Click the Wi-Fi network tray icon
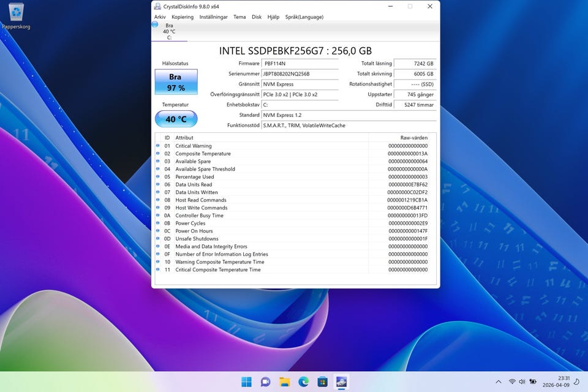This screenshot has height=392, width=588. click(512, 382)
